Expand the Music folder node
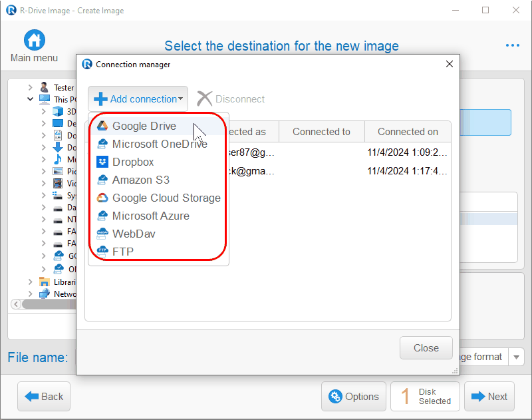Screen dimensions: 532x420 (x=43, y=159)
